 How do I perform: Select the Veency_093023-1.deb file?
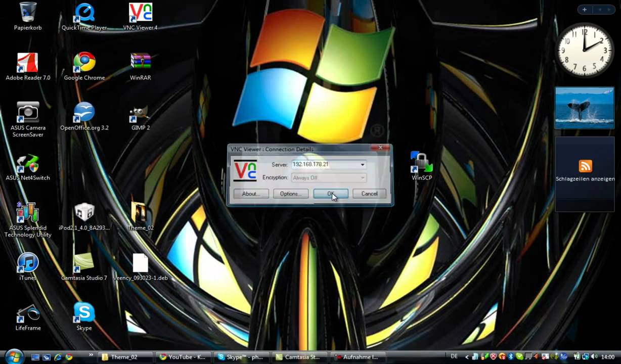coord(140,266)
